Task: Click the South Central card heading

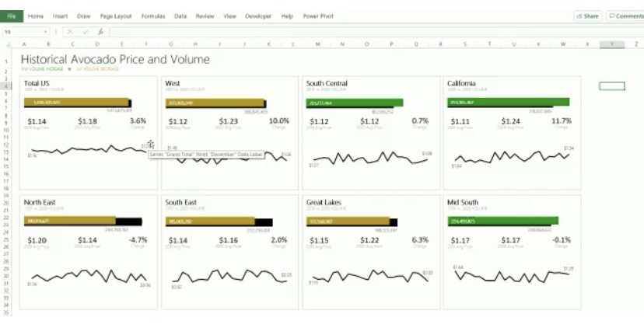Action: (327, 83)
